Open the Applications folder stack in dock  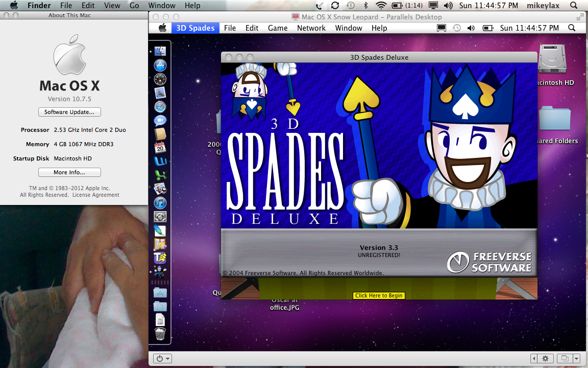pos(160,292)
